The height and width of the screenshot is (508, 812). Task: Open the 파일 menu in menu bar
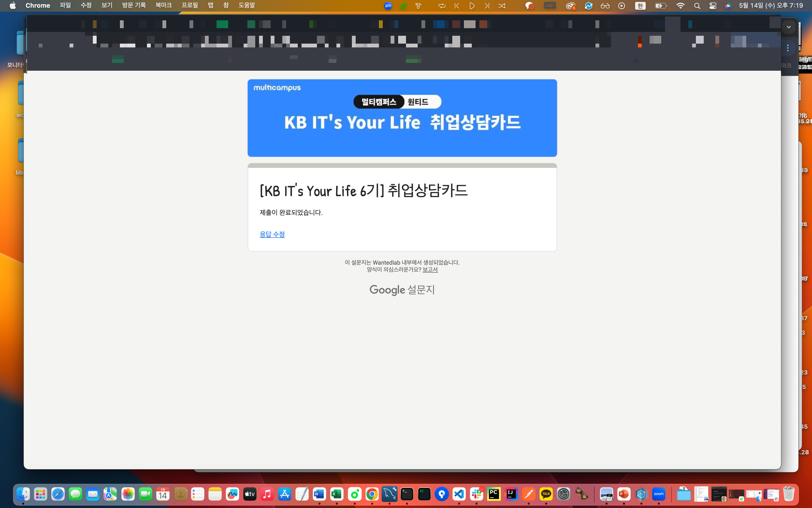[x=65, y=5]
